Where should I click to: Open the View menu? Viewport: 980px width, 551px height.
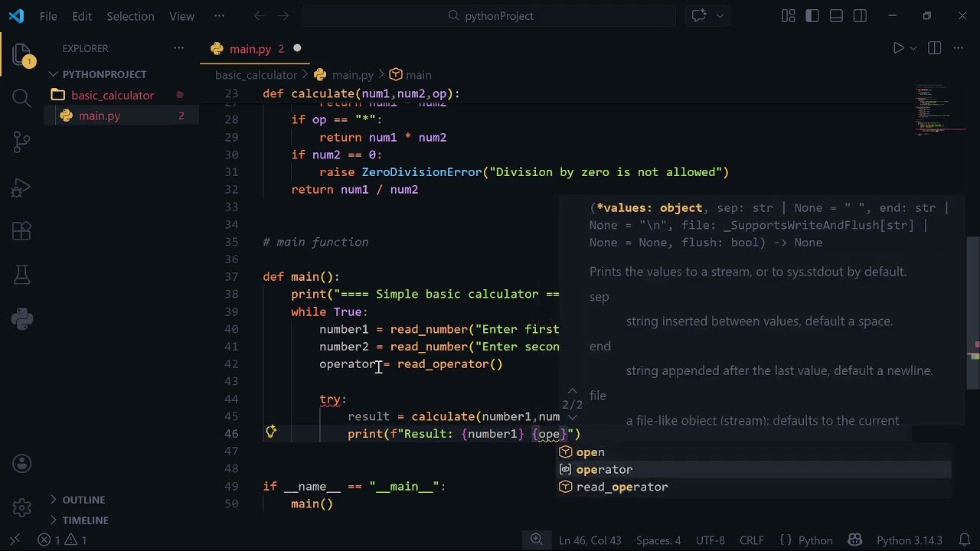(181, 15)
